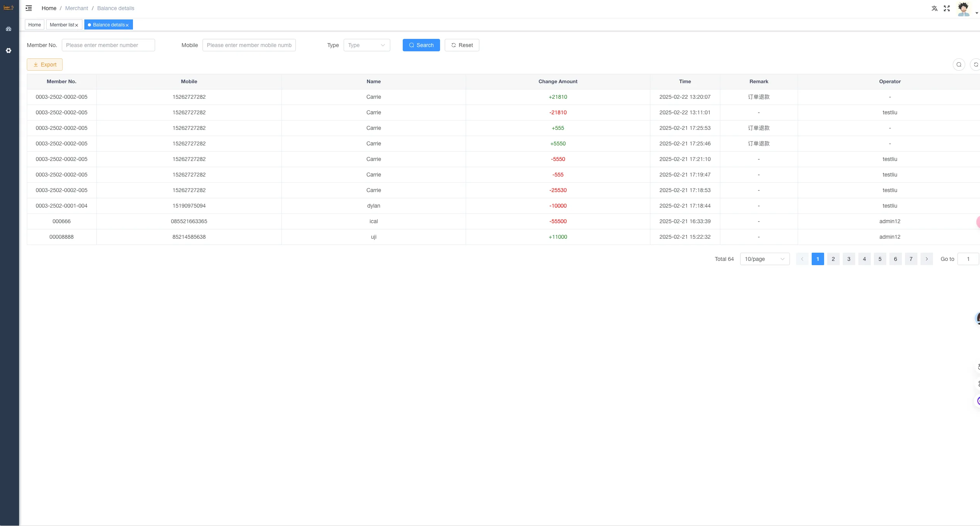Go to Home in the breadcrumb
The image size is (980, 526).
coord(49,8)
